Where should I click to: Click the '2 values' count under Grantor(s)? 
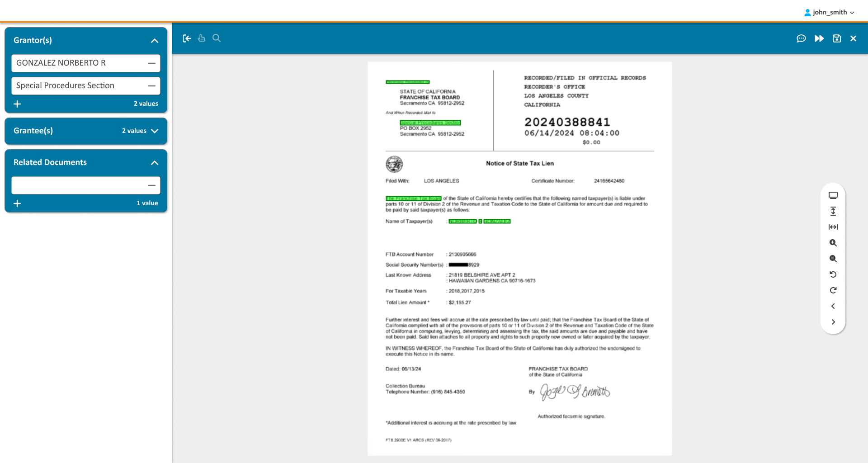click(146, 104)
